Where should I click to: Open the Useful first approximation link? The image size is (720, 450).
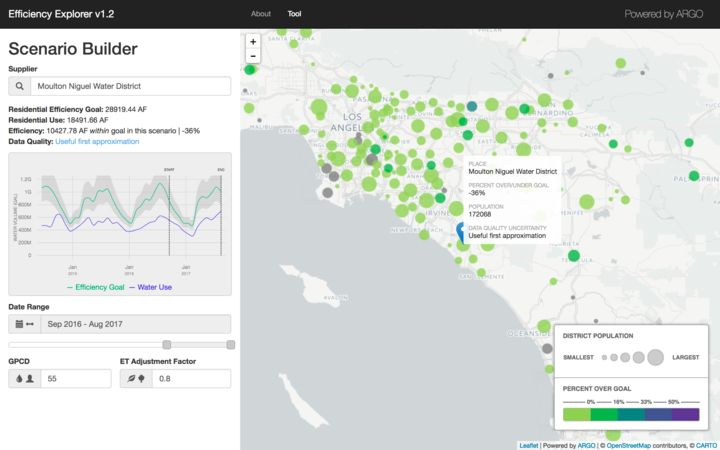click(x=97, y=142)
